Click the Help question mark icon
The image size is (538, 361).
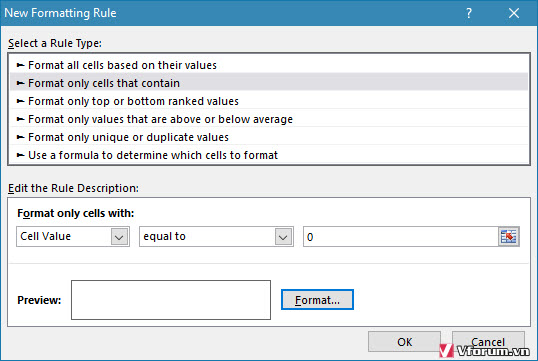(469, 13)
